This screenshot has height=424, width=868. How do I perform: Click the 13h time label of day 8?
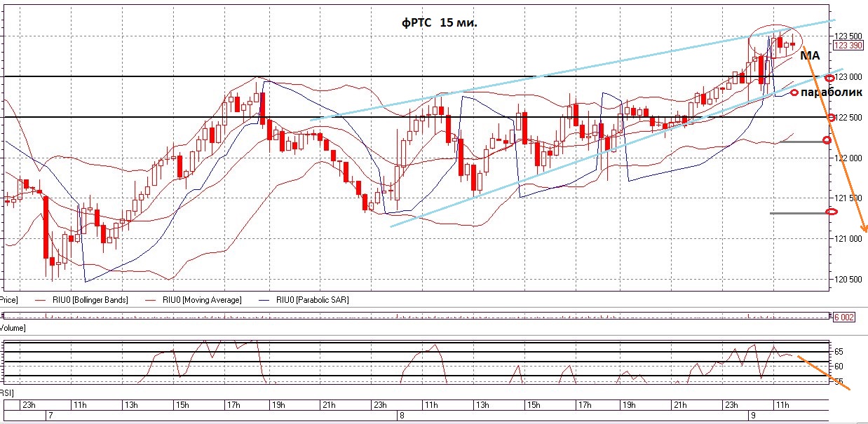[x=482, y=405]
